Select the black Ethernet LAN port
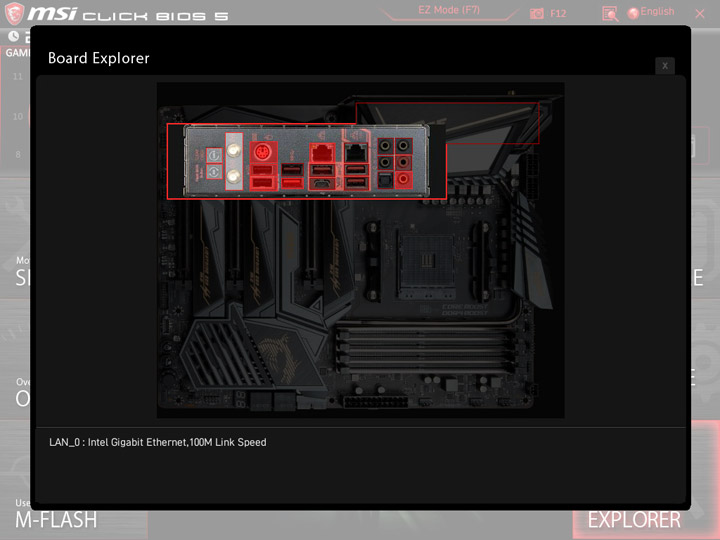This screenshot has height=540, width=720. pyautogui.click(x=356, y=152)
